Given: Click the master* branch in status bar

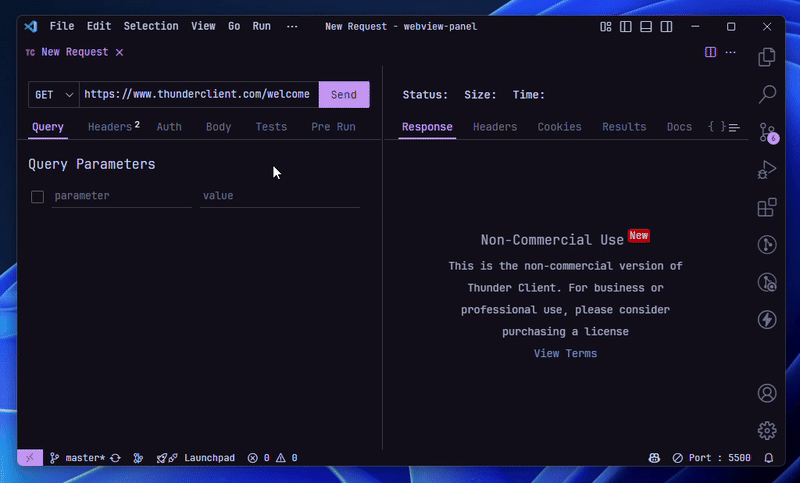Looking at the screenshot, I should coord(78,457).
